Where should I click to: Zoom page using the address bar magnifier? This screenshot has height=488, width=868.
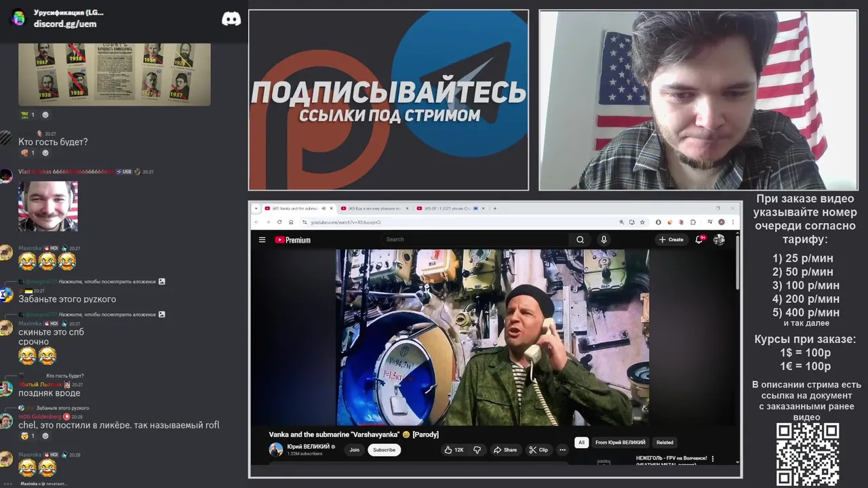621,222
